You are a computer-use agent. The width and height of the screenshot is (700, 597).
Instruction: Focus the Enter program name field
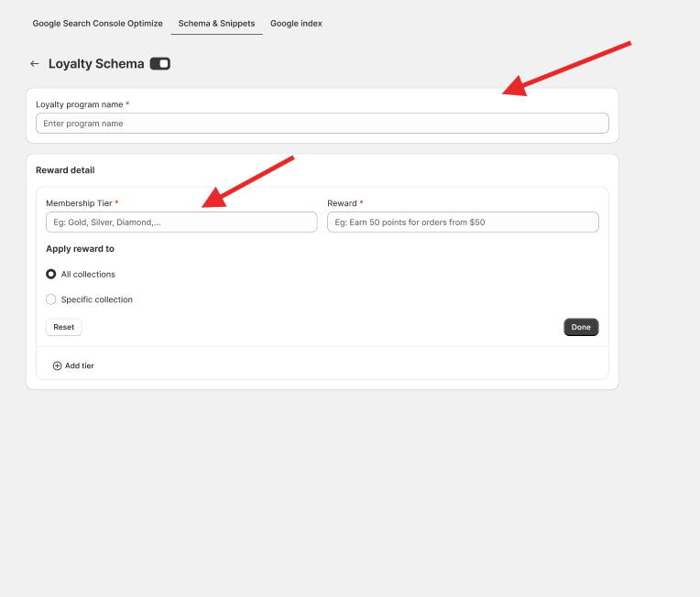(x=322, y=124)
